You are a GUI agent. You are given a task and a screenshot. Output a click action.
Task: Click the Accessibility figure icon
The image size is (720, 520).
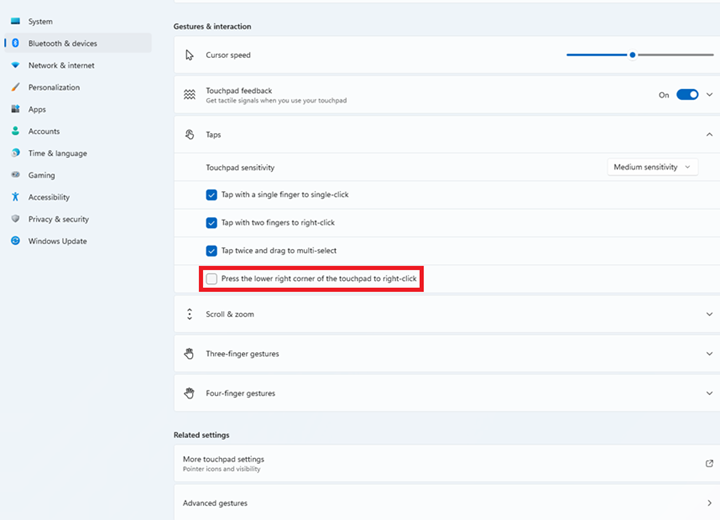point(16,197)
